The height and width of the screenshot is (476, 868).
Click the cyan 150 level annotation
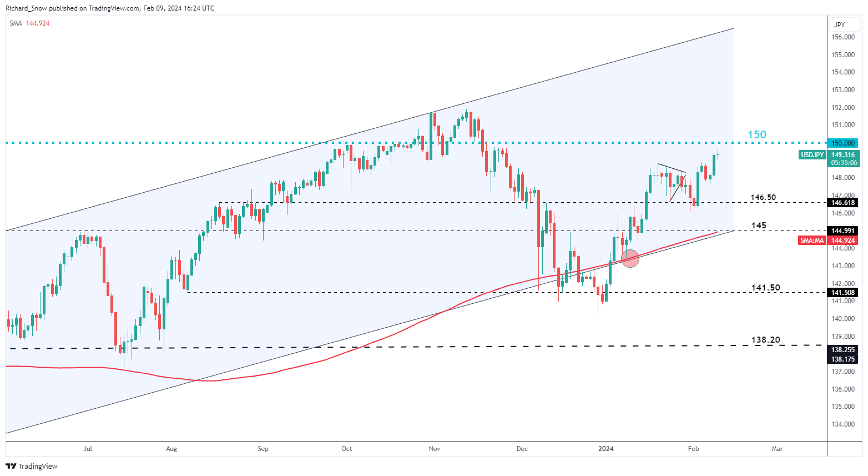click(756, 134)
